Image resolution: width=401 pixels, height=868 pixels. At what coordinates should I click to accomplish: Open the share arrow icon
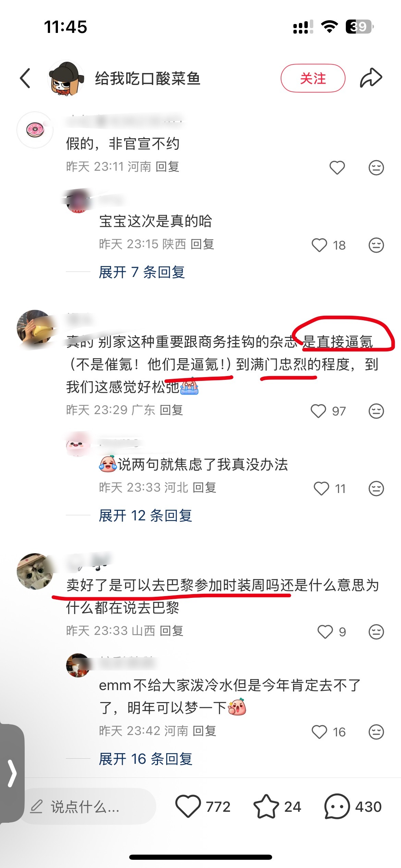click(x=371, y=78)
